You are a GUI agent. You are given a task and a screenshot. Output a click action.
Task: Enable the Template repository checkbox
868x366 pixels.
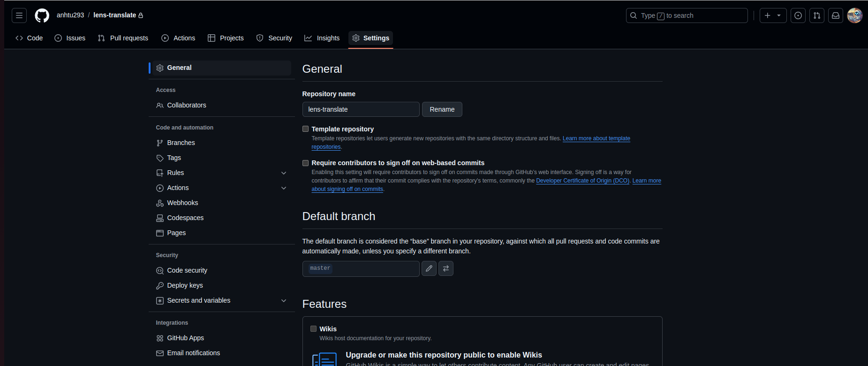305,129
